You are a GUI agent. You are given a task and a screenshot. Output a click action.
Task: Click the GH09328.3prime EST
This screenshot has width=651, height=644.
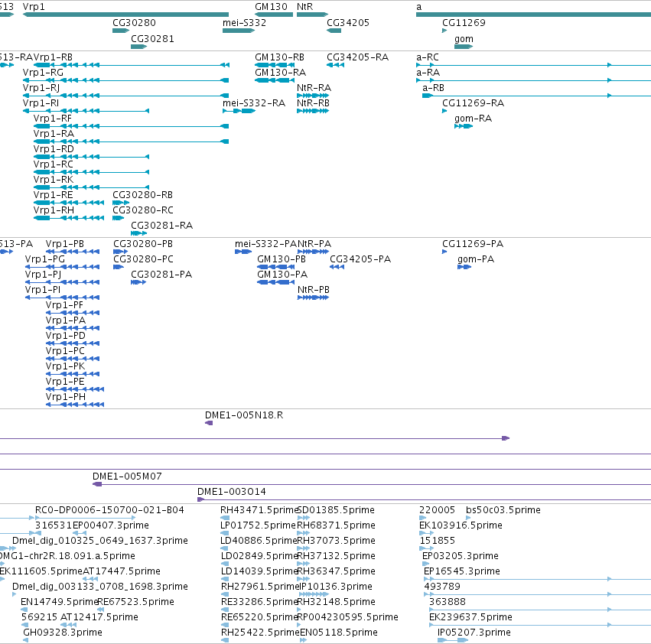click(25, 640)
